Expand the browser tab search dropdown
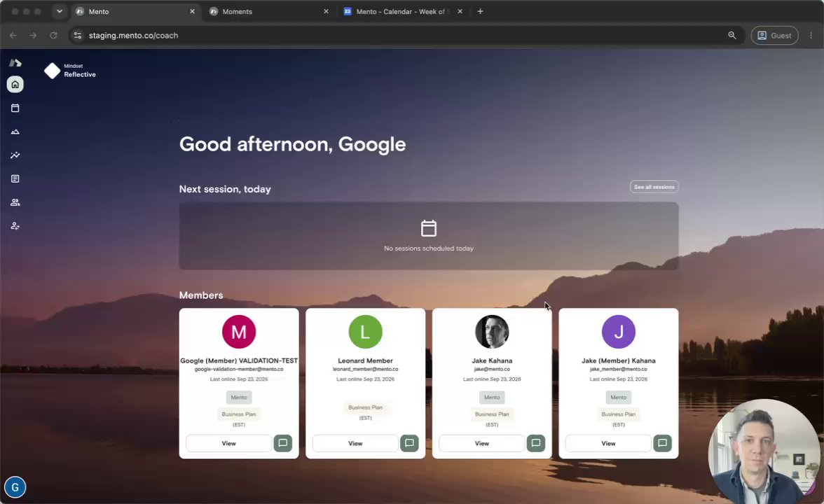Image resolution: width=824 pixels, height=504 pixels. tap(60, 11)
